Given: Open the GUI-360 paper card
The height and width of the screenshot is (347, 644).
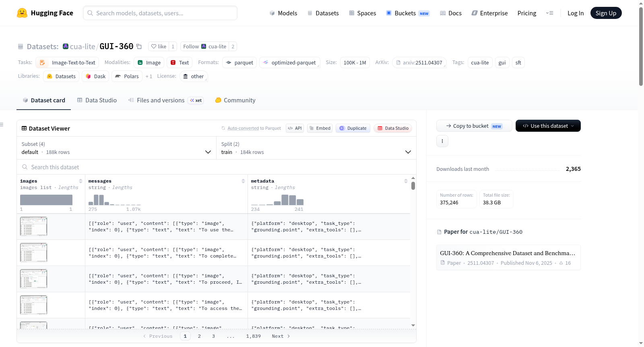Looking at the screenshot, I should tap(508, 258).
